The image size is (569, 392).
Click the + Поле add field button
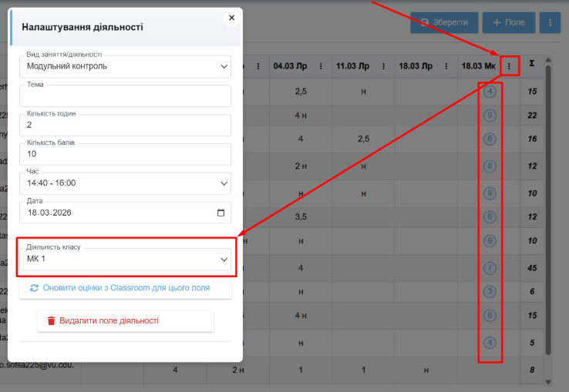[x=508, y=22]
